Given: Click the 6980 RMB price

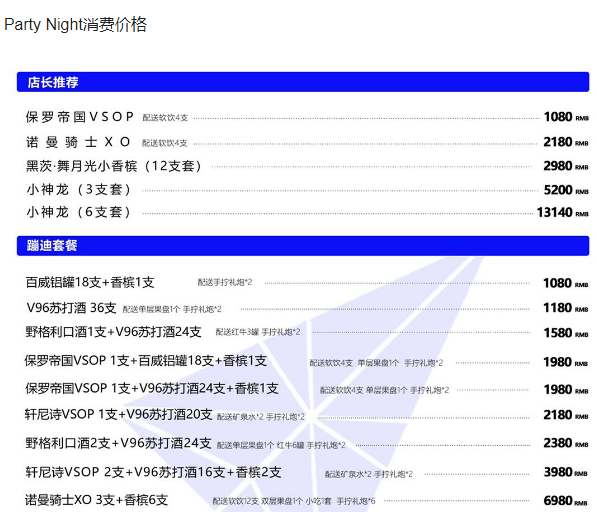Looking at the screenshot, I should [566, 501].
